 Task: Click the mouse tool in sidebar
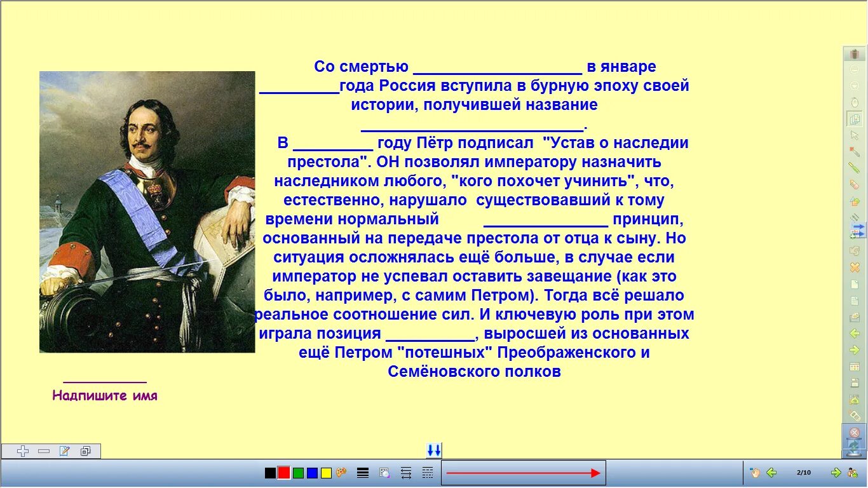(855, 102)
